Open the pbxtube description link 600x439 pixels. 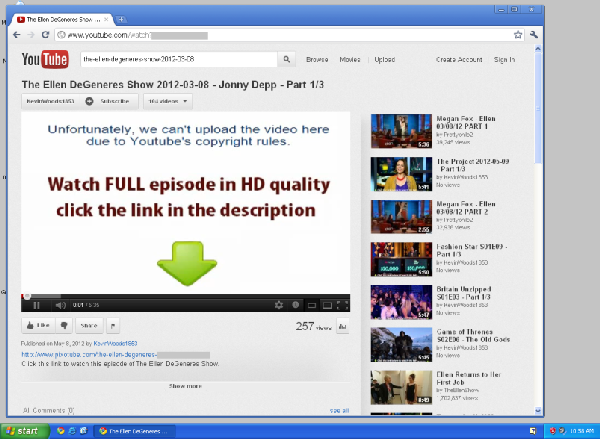(116, 355)
